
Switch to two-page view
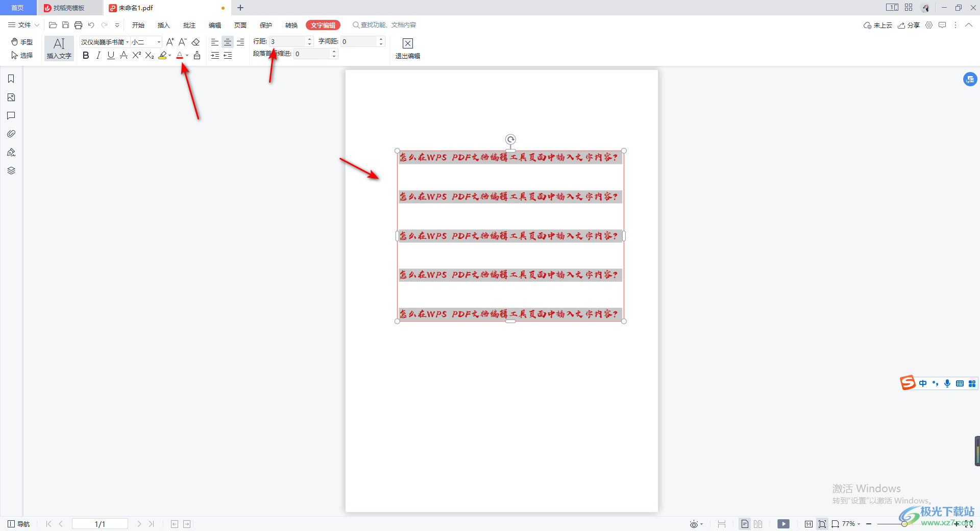tap(758, 524)
